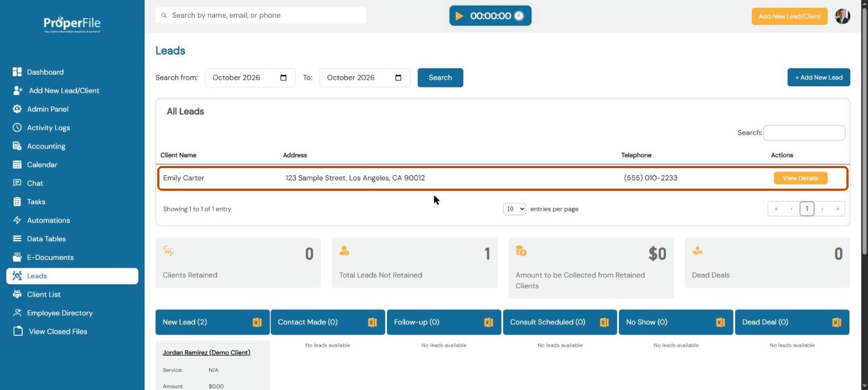Go to next page of leads
Image resolution: width=868 pixels, height=390 pixels.
click(x=822, y=209)
